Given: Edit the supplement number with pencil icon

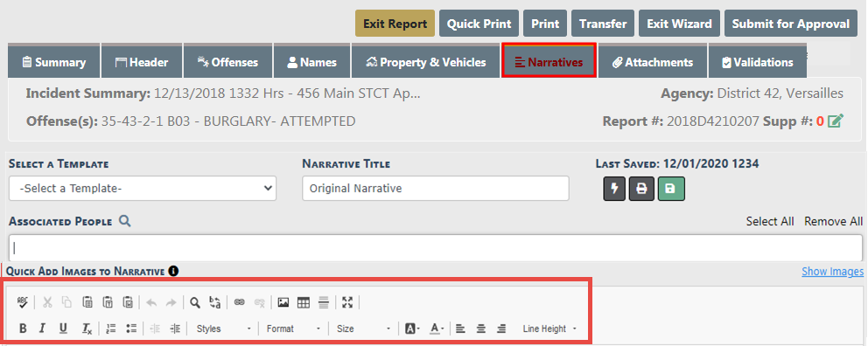Looking at the screenshot, I should 835,121.
